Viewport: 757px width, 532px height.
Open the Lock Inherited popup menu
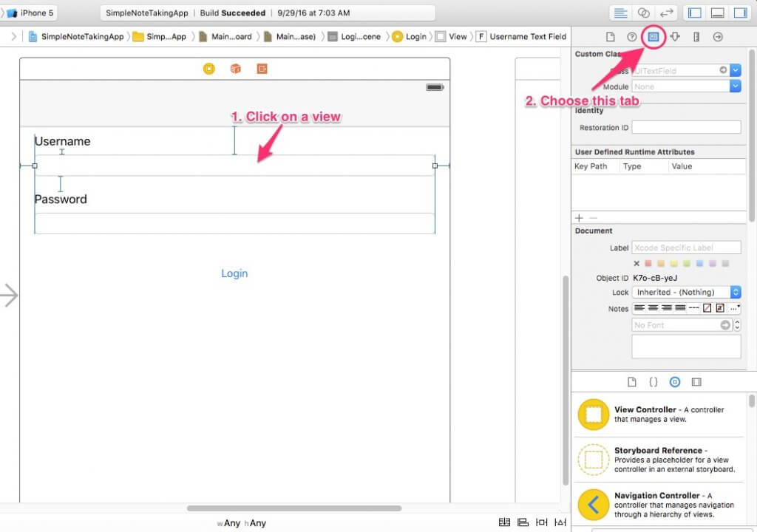click(x=686, y=293)
